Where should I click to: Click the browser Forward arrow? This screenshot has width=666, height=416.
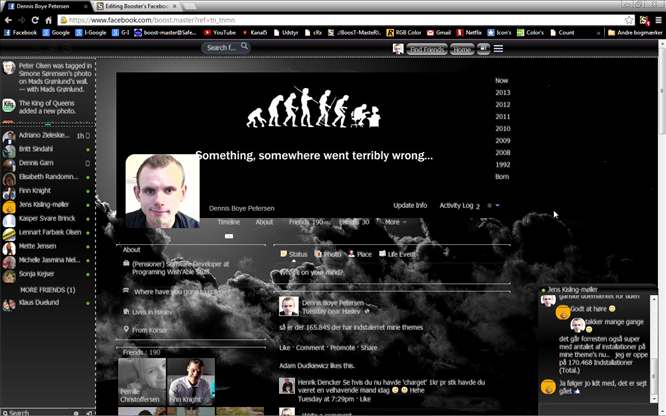(22, 20)
